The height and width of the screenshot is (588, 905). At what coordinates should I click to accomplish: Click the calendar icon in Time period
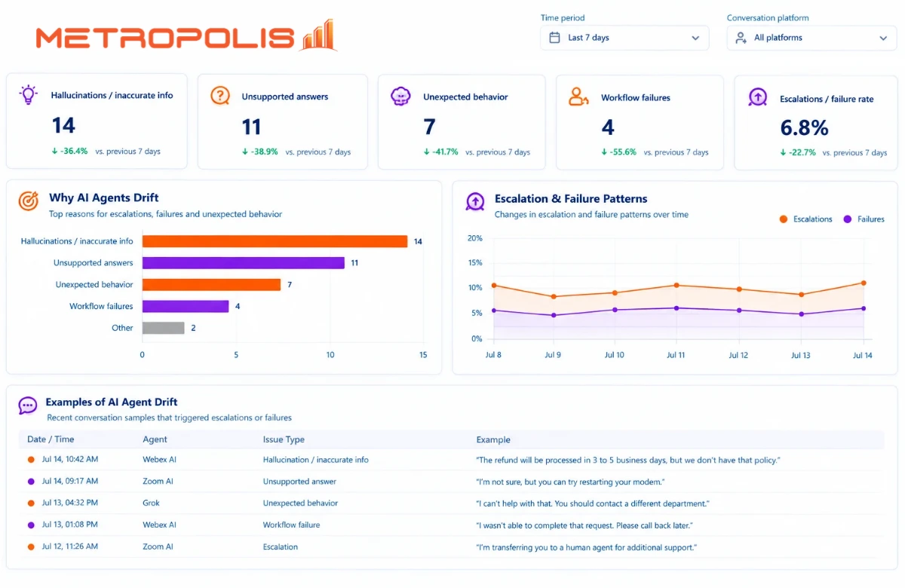[554, 38]
